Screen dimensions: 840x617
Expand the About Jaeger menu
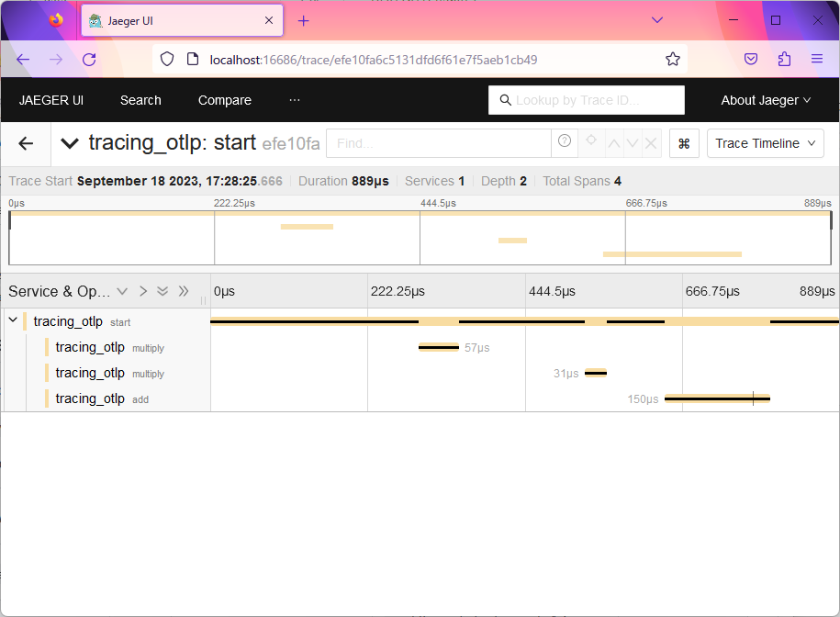tap(766, 100)
